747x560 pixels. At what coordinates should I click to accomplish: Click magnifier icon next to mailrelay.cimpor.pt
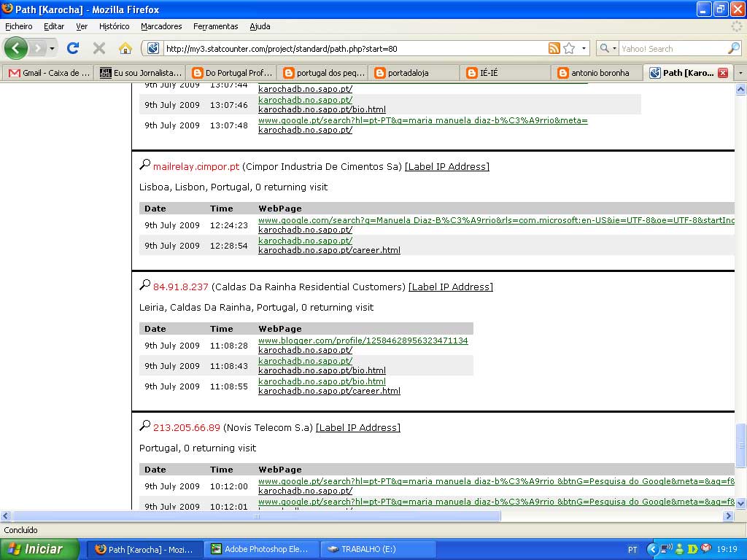point(145,165)
